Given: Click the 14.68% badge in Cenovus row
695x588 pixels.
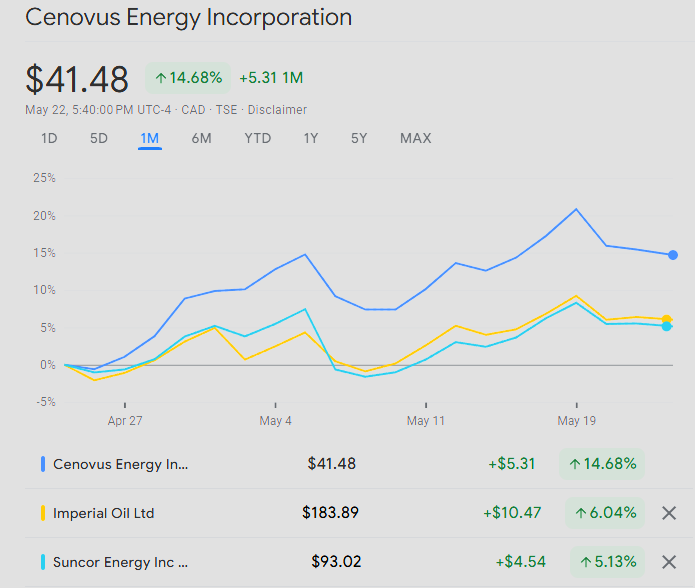Looking at the screenshot, I should tap(602, 464).
